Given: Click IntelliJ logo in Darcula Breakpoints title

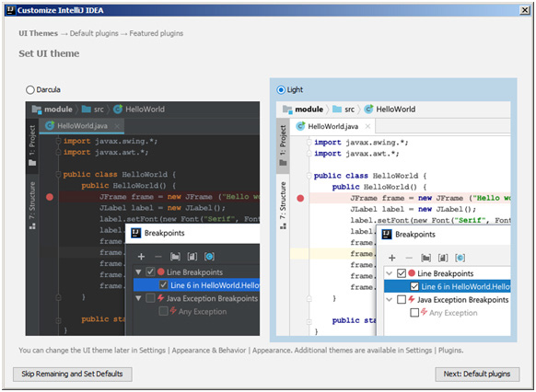Looking at the screenshot, I should pos(136,233).
